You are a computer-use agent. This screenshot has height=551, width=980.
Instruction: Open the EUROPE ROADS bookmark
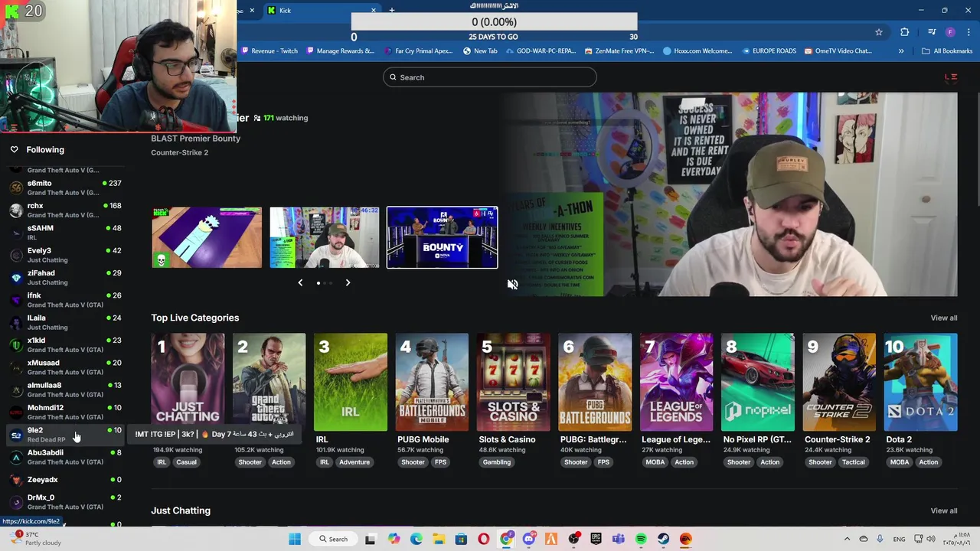tap(768, 51)
